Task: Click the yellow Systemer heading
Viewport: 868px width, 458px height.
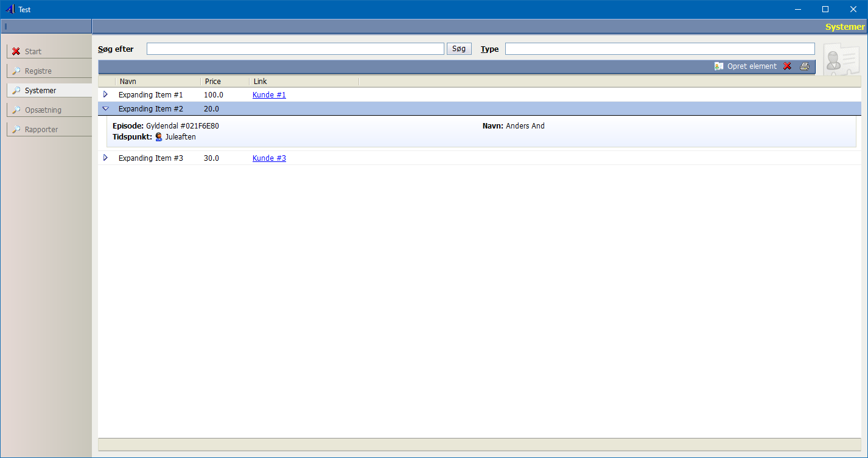Action: click(x=845, y=27)
